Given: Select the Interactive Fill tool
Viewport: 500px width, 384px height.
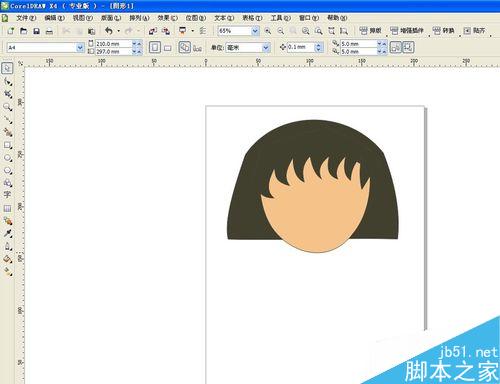Looking at the screenshot, I should tap(7, 272).
